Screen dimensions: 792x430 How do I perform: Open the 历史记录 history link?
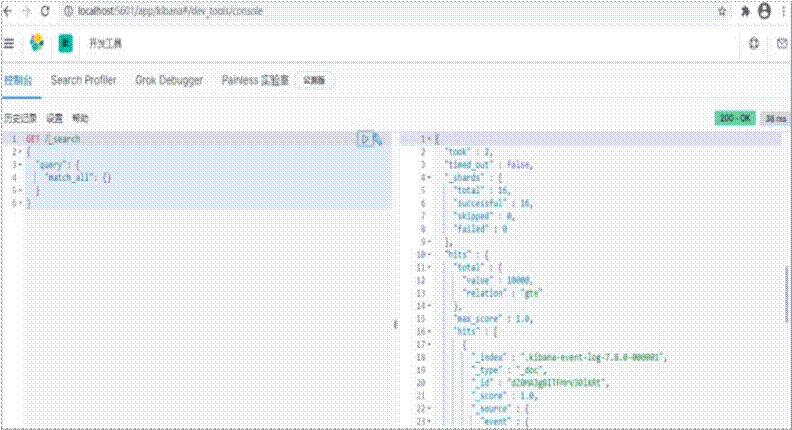tap(21, 118)
